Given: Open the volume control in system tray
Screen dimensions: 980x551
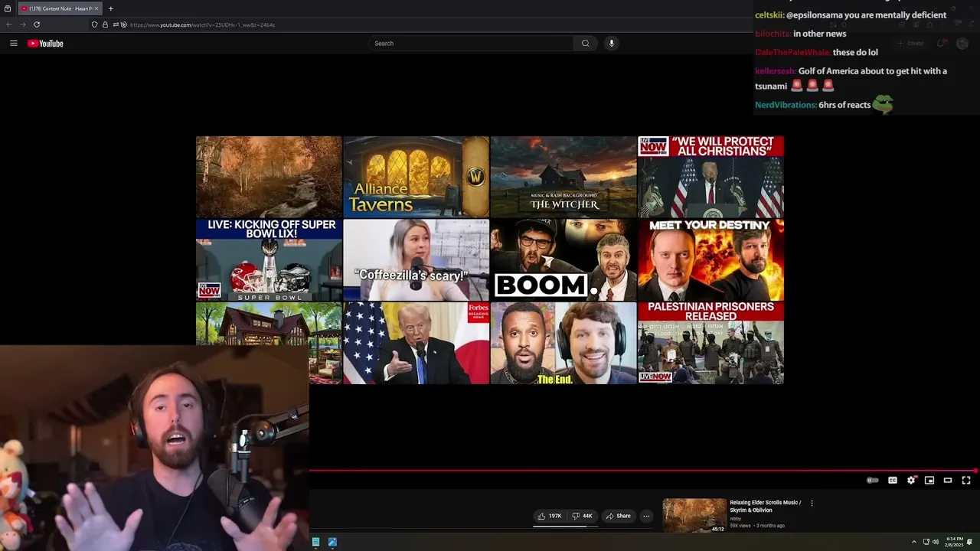Looking at the screenshot, I should [934, 542].
